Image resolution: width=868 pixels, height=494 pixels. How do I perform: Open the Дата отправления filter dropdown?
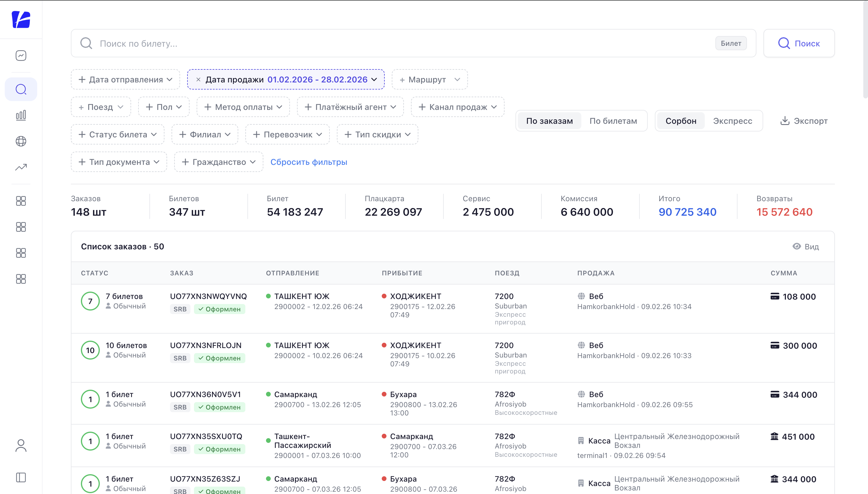[x=125, y=79]
